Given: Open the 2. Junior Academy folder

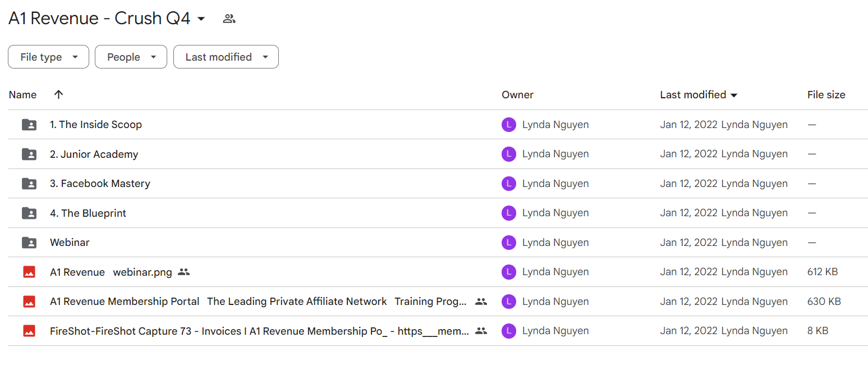Looking at the screenshot, I should click(x=94, y=154).
